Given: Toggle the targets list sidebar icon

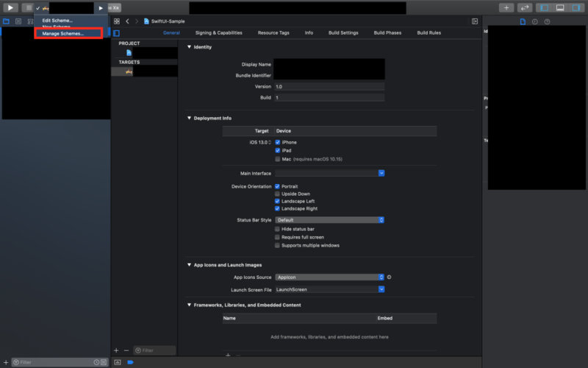Looking at the screenshot, I should [x=116, y=33].
